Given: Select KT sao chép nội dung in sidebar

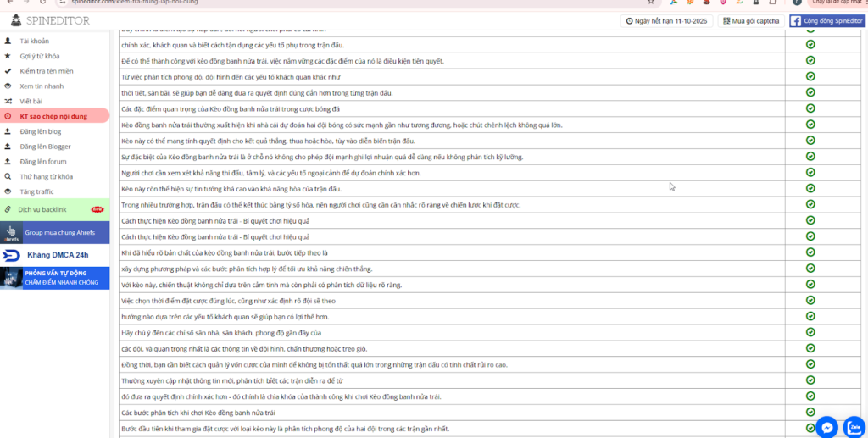Looking at the screenshot, I should pos(54,116).
